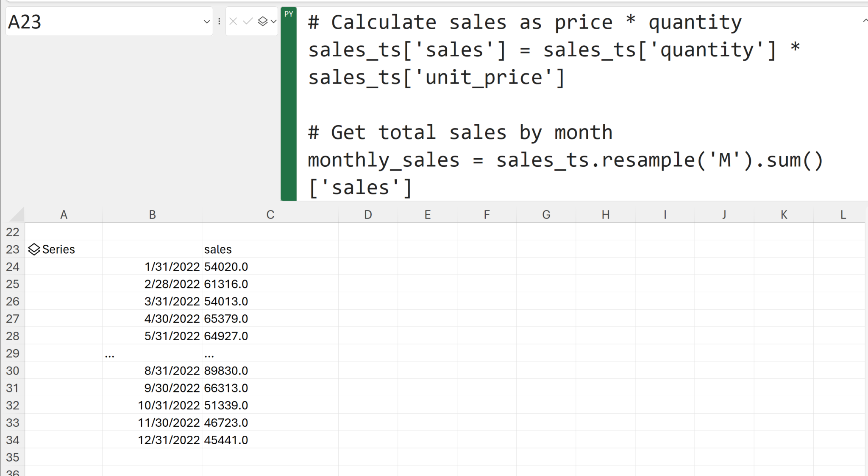
Task: Click the Python output type icon
Action: (x=263, y=21)
